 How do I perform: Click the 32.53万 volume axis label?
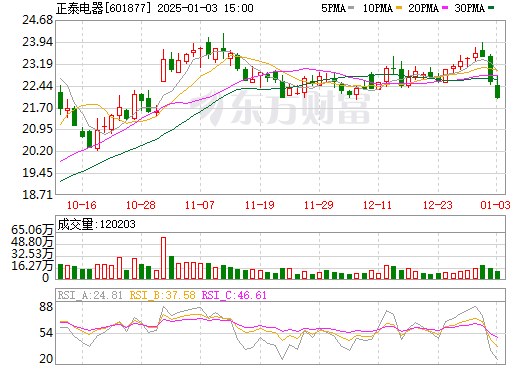tap(32, 254)
